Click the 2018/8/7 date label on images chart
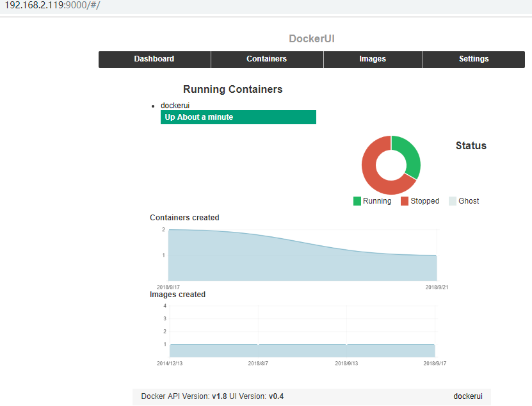This screenshot has width=532, height=406. pos(258,363)
